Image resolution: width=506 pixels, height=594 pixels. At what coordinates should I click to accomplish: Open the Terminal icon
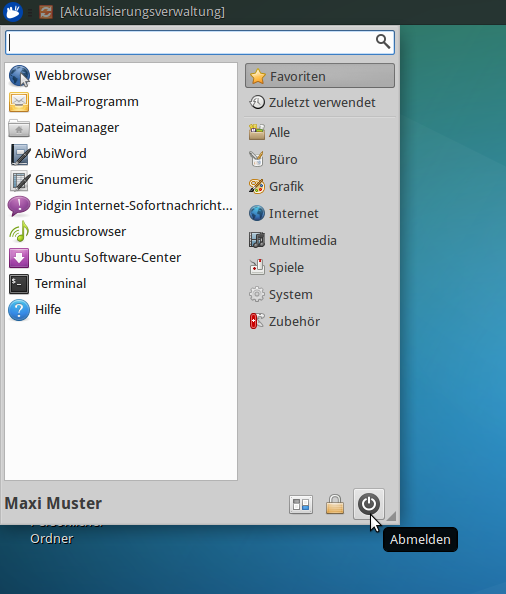pyautogui.click(x=19, y=284)
